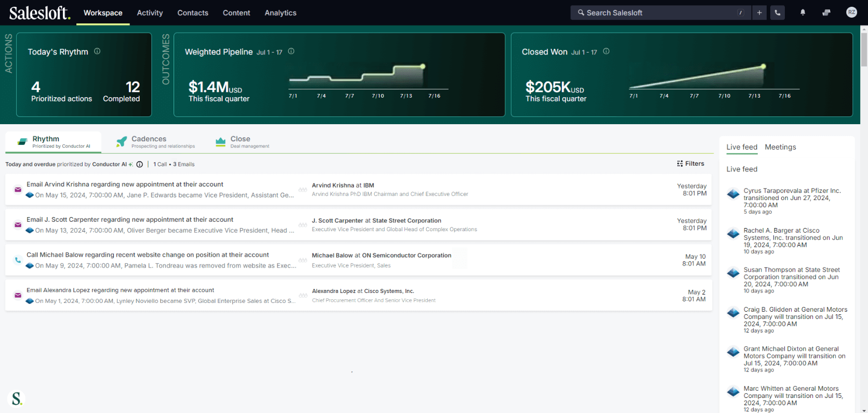Click priority drops icon on Alexandra Lopez row
This screenshot has height=413, width=868.
303,295
